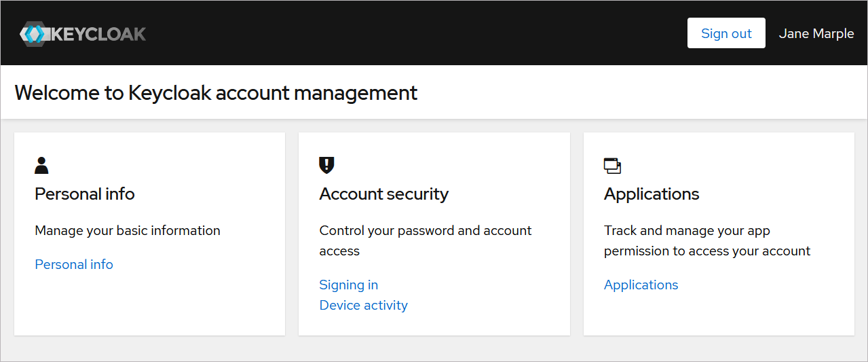Click the Keycloak hexagon logo icon
The width and height of the screenshot is (868, 362).
pyautogui.click(x=33, y=33)
